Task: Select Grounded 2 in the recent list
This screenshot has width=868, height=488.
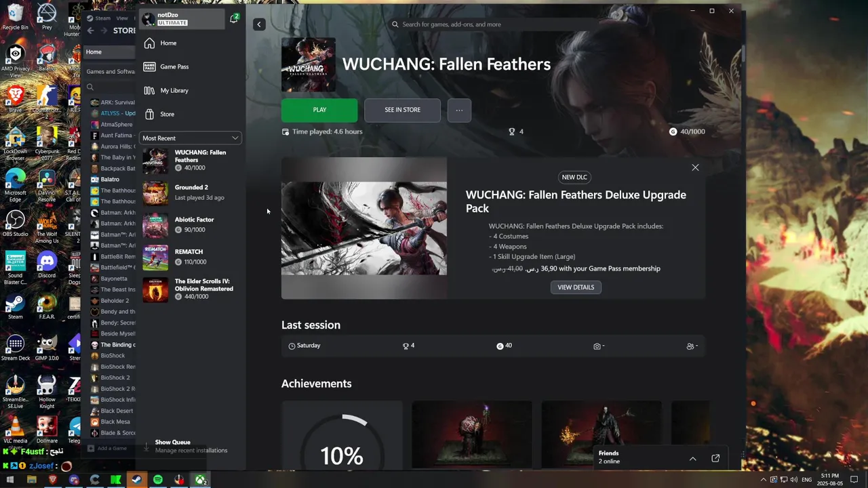Action: [x=191, y=192]
